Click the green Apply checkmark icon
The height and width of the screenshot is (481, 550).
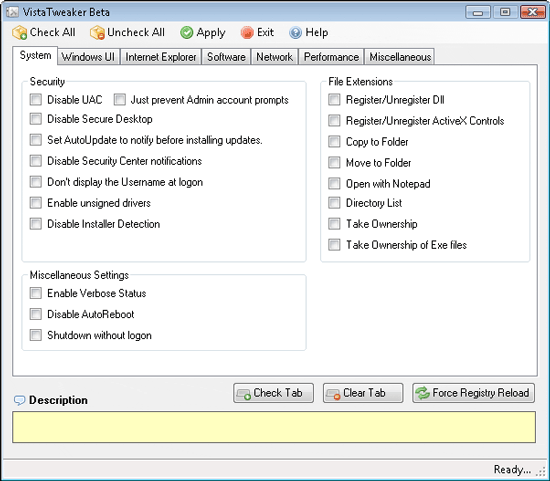pos(187,33)
